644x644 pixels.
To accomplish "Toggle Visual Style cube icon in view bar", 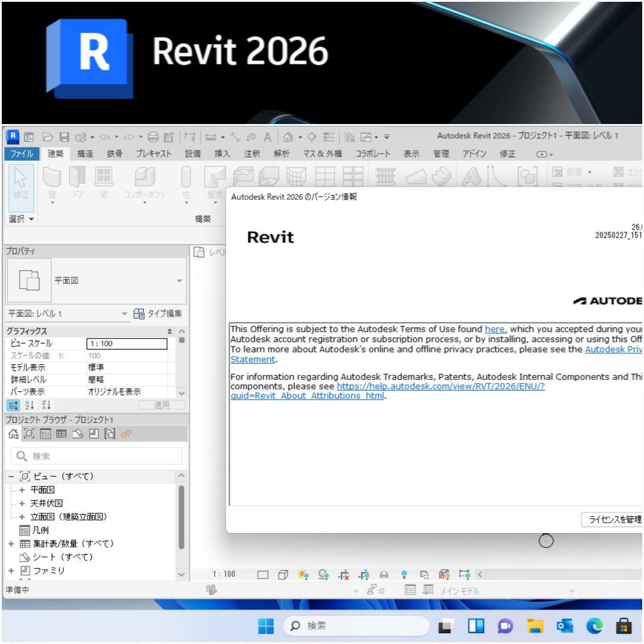I will 283,574.
